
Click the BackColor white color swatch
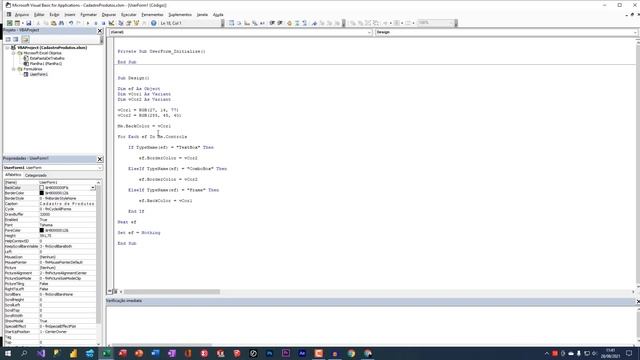pyautogui.click(x=42, y=188)
